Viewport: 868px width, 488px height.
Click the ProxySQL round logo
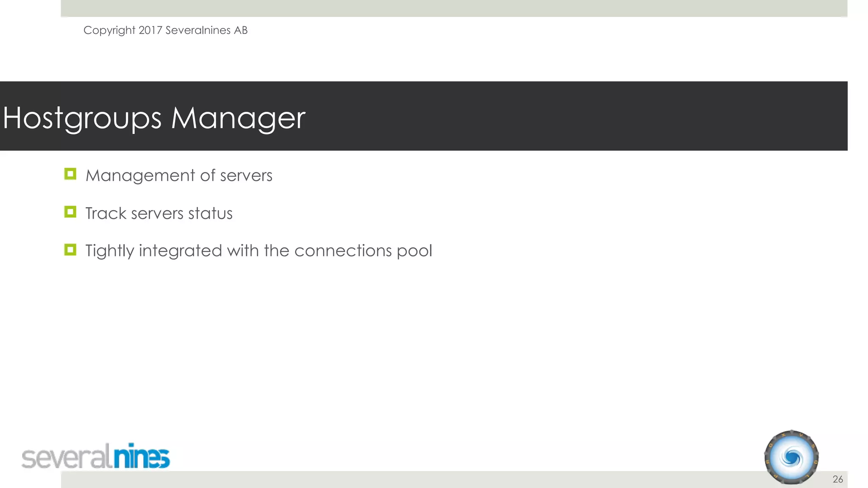791,457
